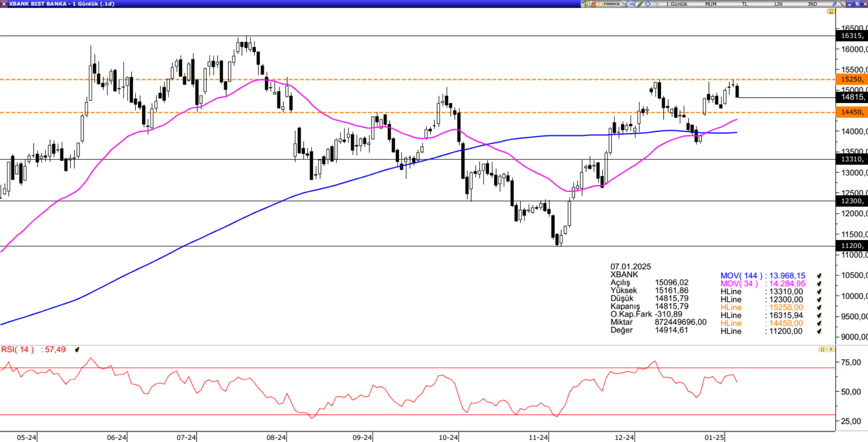Select the green pencil drawing tool

point(640,4)
